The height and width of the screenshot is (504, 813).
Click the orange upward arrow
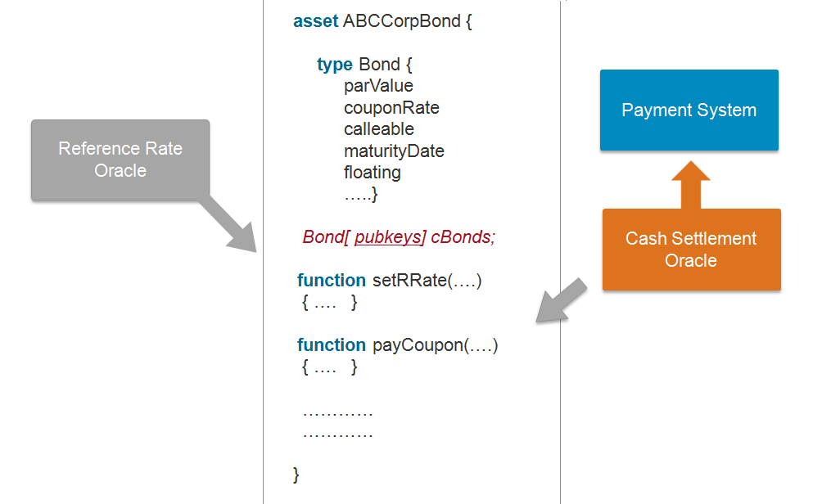691,185
